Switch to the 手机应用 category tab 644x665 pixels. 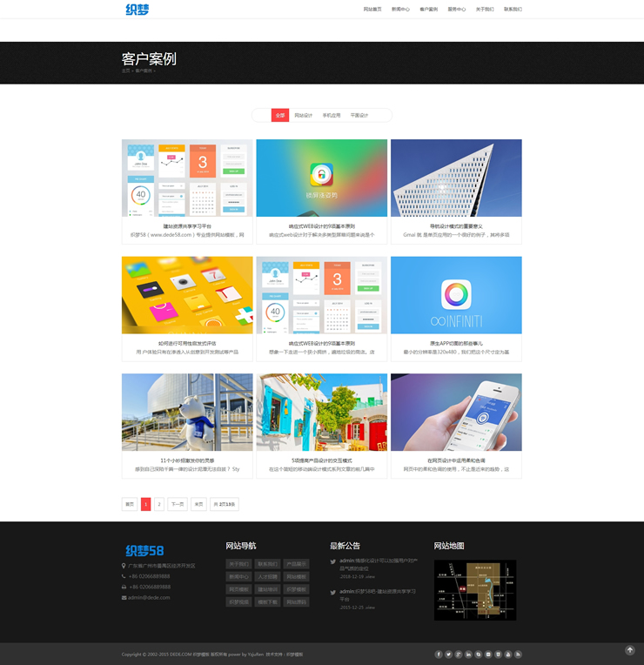point(332,115)
